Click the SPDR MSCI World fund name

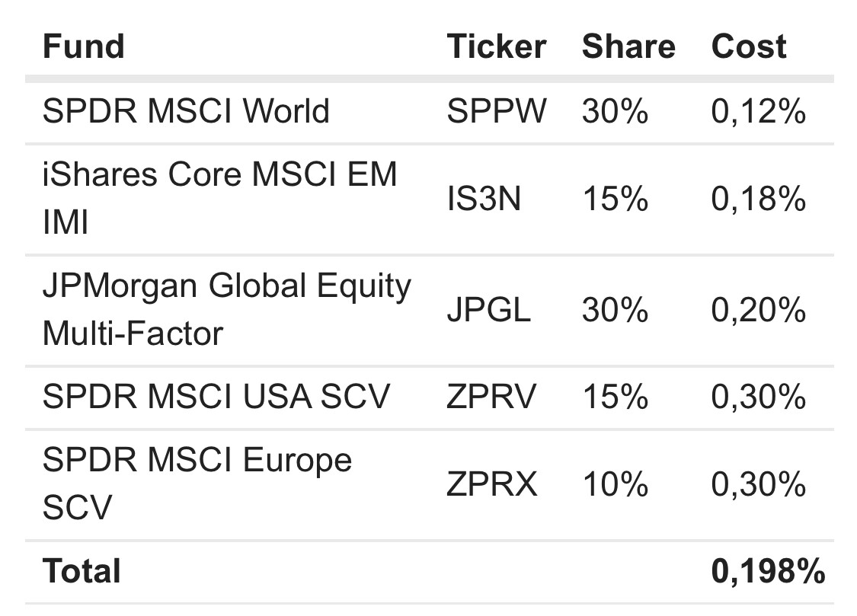click(186, 111)
